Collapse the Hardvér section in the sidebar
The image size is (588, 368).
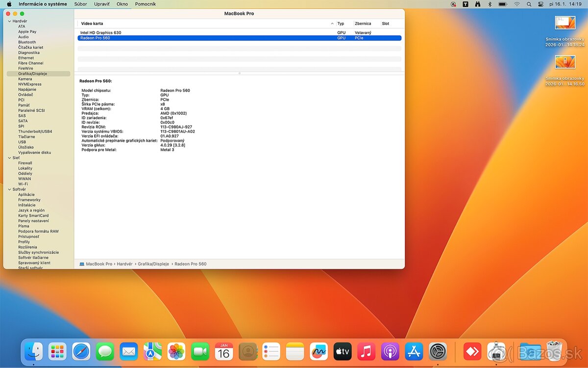tap(8, 21)
